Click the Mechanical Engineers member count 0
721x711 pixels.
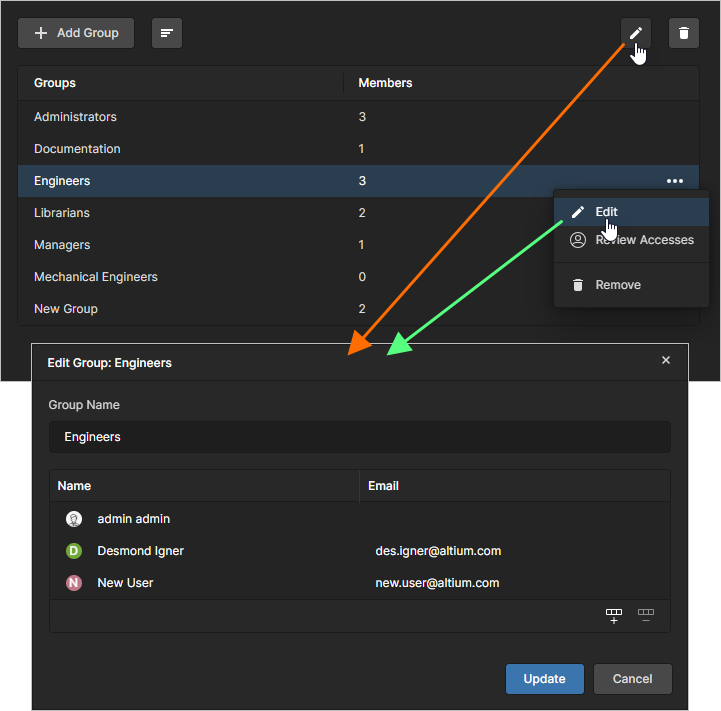(x=362, y=277)
